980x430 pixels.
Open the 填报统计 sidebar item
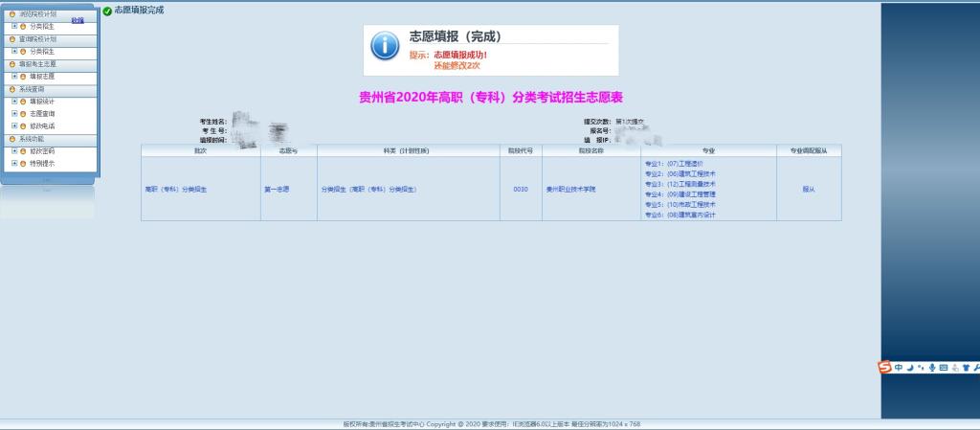pyautogui.click(x=42, y=101)
